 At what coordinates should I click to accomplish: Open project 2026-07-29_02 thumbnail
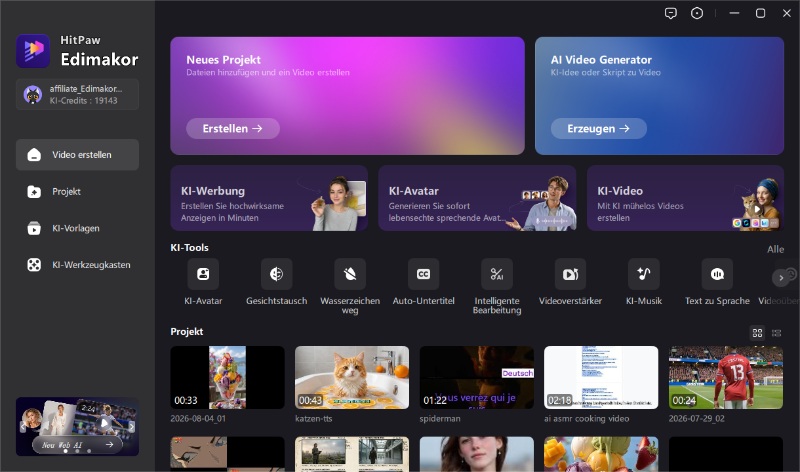[726, 378]
